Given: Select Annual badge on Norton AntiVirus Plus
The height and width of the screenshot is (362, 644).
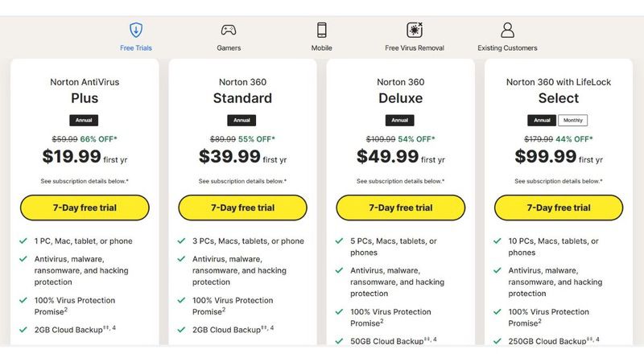Looking at the screenshot, I should click(84, 120).
